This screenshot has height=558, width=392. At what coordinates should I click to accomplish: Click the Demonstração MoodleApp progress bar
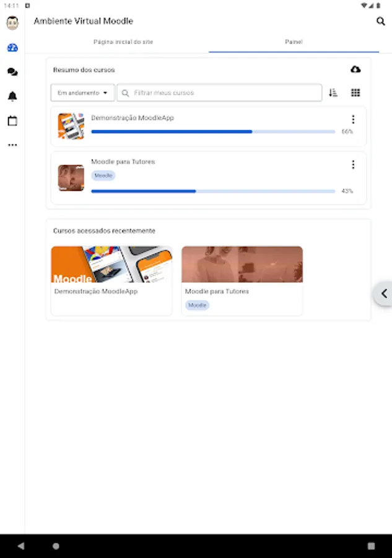213,131
